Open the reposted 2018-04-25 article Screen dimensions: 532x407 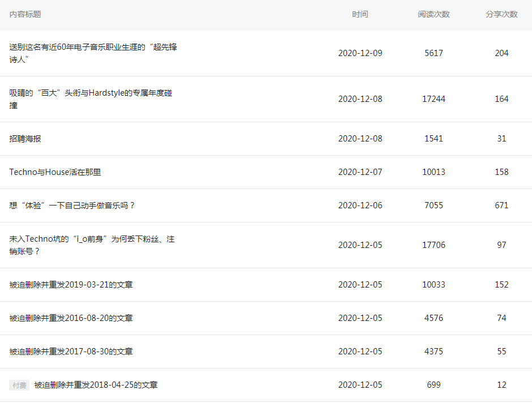point(96,385)
